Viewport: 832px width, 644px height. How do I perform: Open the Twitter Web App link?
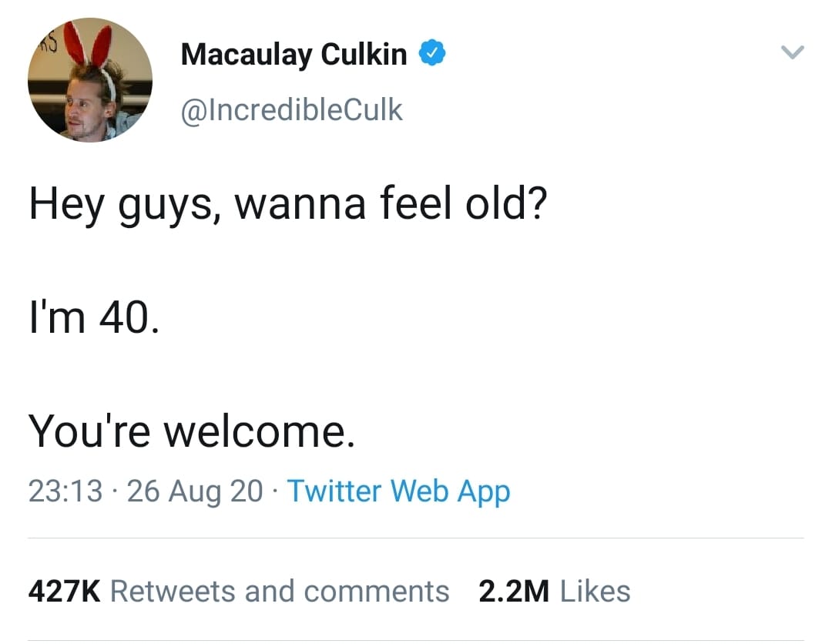click(x=398, y=491)
